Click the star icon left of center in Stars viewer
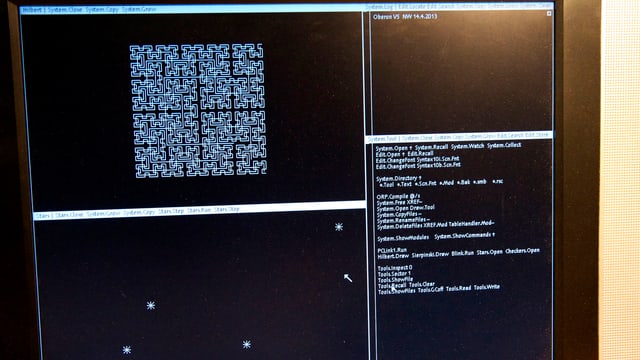The image size is (640, 360). coord(151,305)
